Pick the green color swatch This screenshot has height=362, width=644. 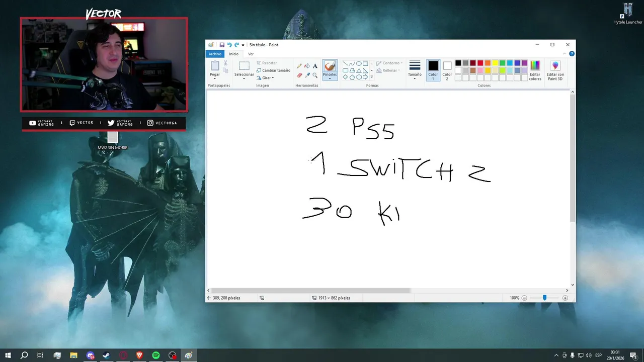point(503,63)
